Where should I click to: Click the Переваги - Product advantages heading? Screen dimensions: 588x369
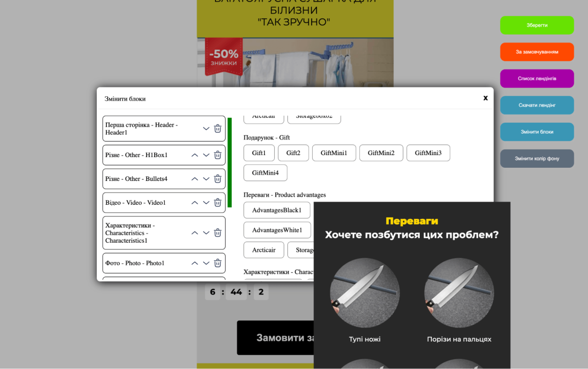click(285, 195)
